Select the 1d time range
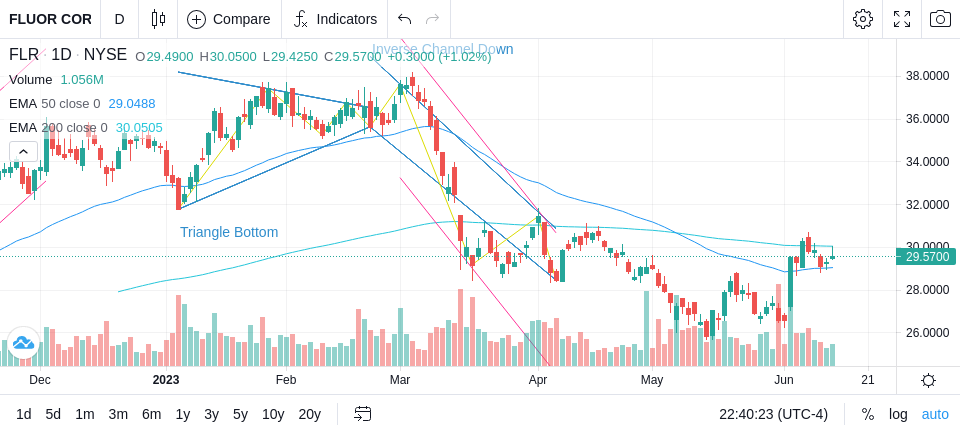 click(x=23, y=414)
